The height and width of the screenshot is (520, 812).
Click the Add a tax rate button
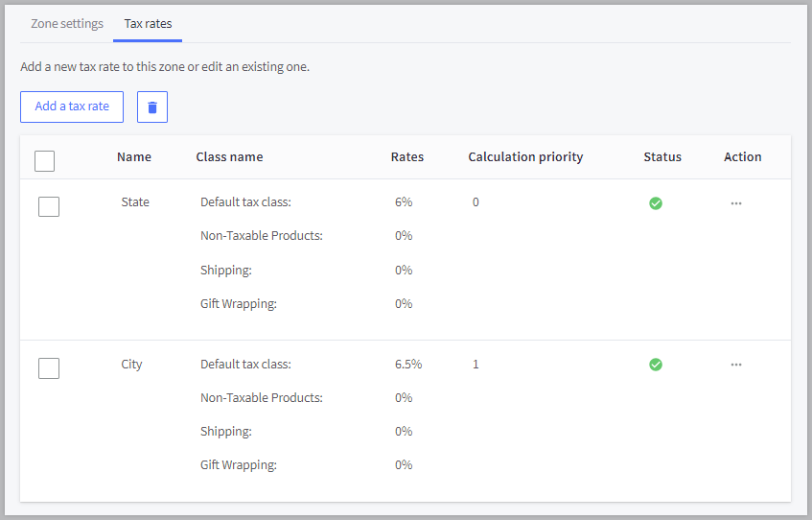click(x=72, y=106)
